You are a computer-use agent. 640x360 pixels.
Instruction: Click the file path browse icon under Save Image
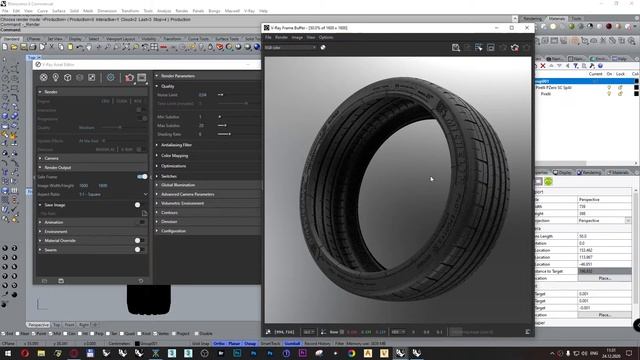[144, 213]
